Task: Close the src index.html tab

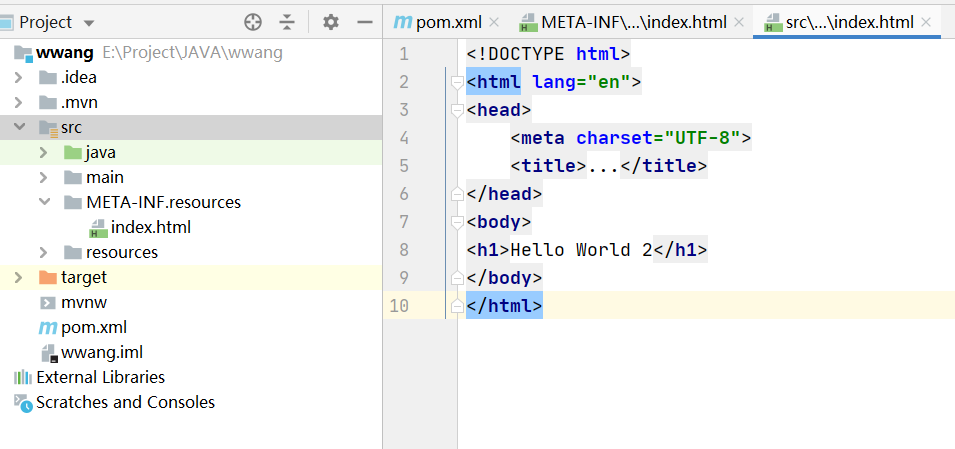Action: pos(926,22)
